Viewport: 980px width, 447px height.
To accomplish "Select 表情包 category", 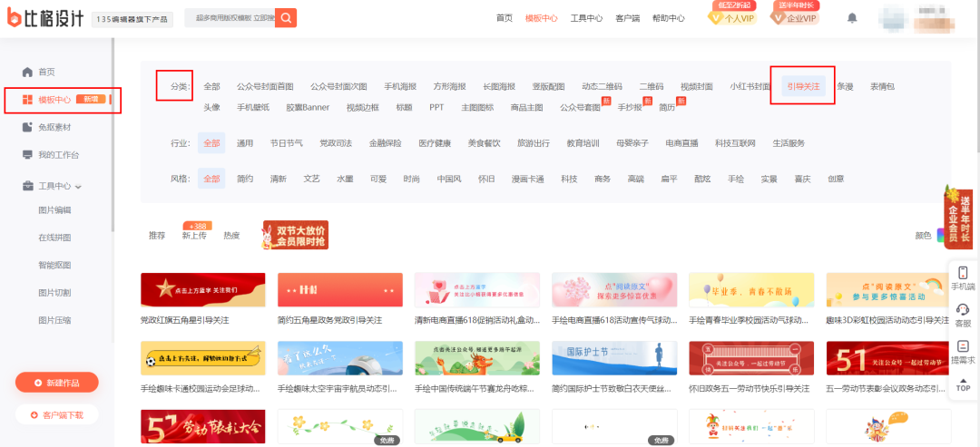I will click(x=883, y=87).
